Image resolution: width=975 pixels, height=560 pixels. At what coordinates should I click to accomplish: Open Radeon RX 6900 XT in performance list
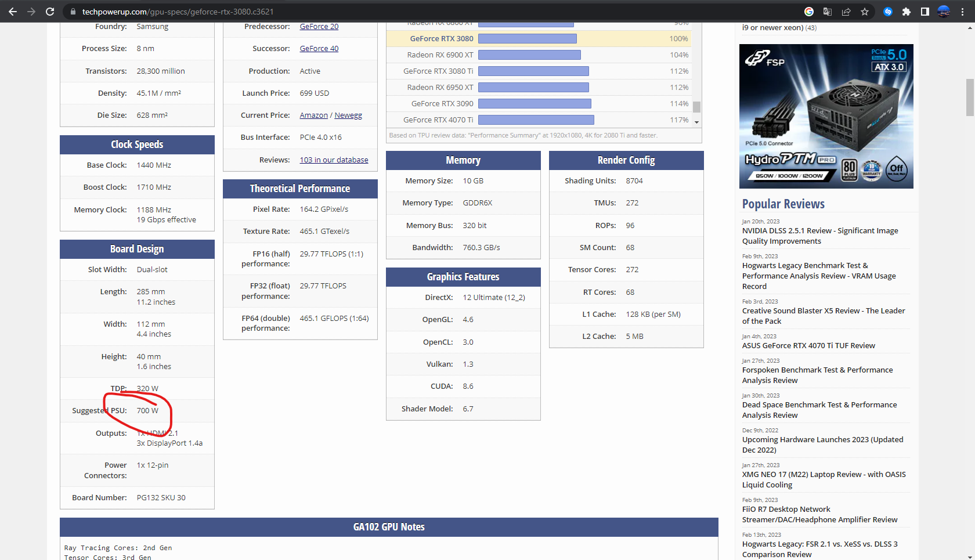[x=440, y=55]
